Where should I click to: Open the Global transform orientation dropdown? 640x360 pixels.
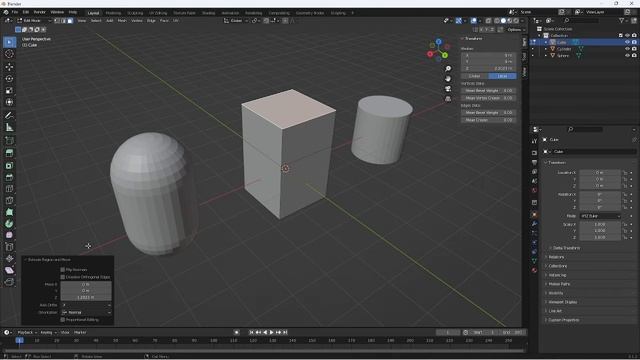(x=236, y=20)
